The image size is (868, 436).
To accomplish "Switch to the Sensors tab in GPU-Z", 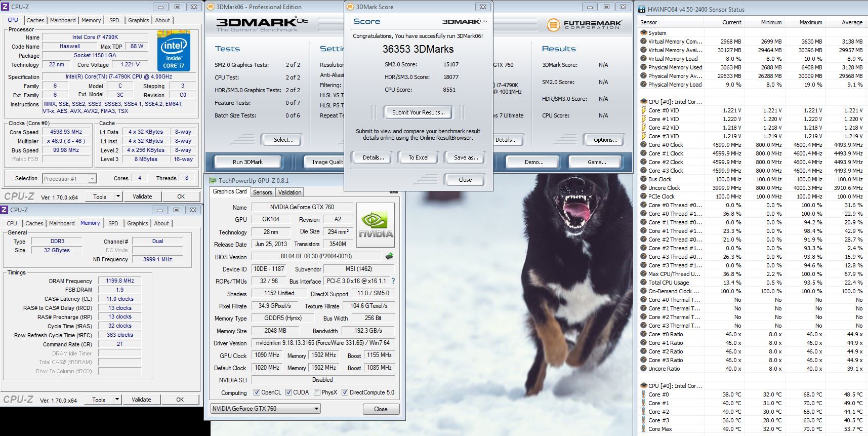I will click(x=263, y=192).
